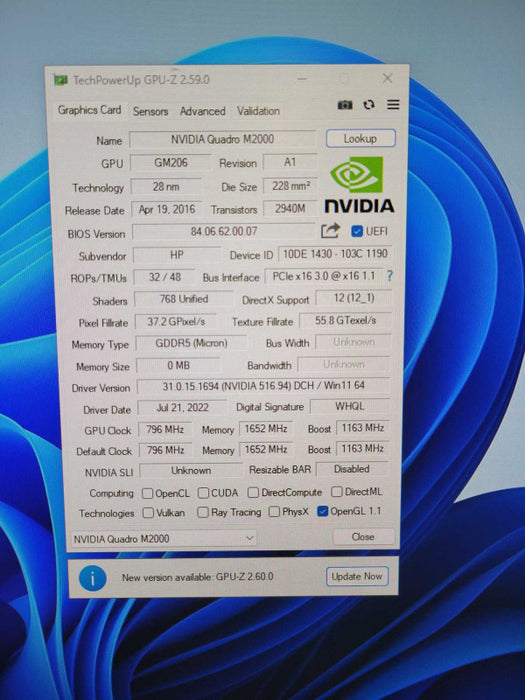Click the Digital Signature value WHQL
525x700 pixels.
tap(350, 406)
